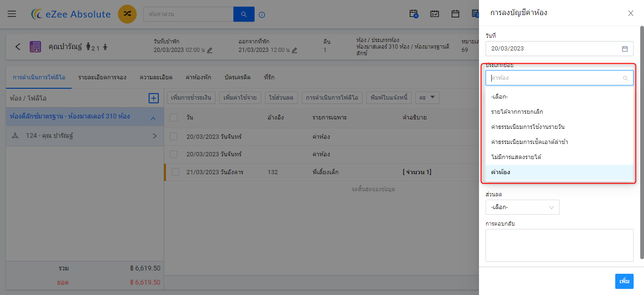Viewport: 644px width, 295px height.
Task: Click the eZee Absolute logo
Action: click(x=71, y=14)
